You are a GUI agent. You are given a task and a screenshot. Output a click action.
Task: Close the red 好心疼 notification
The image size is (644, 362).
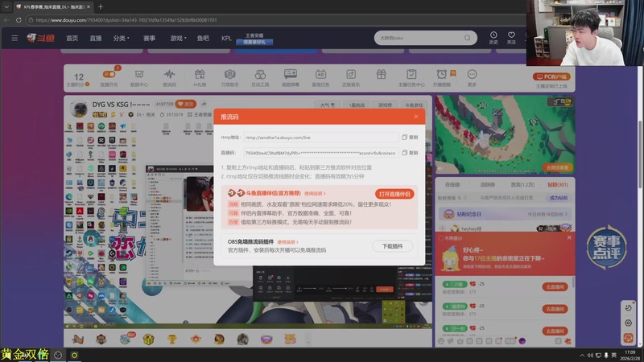coord(569,237)
